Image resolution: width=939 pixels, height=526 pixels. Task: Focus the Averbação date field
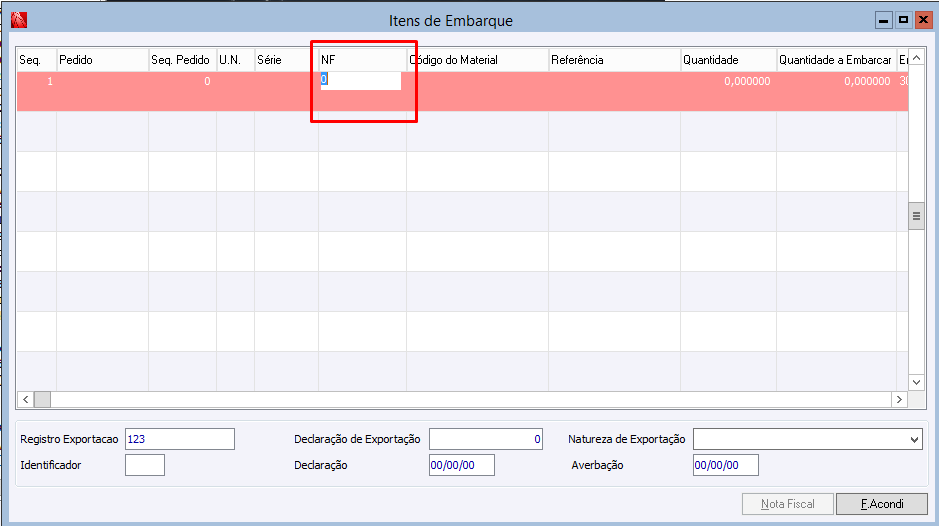click(726, 465)
